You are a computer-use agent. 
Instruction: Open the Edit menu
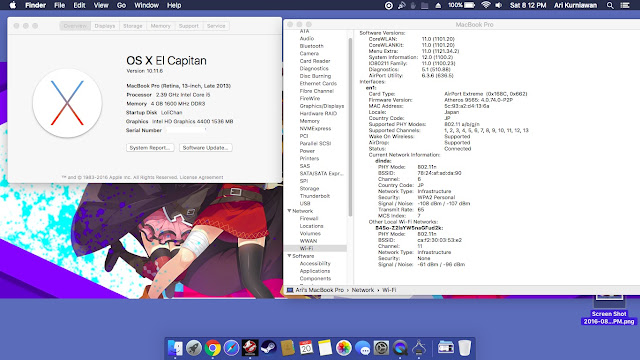79,5
